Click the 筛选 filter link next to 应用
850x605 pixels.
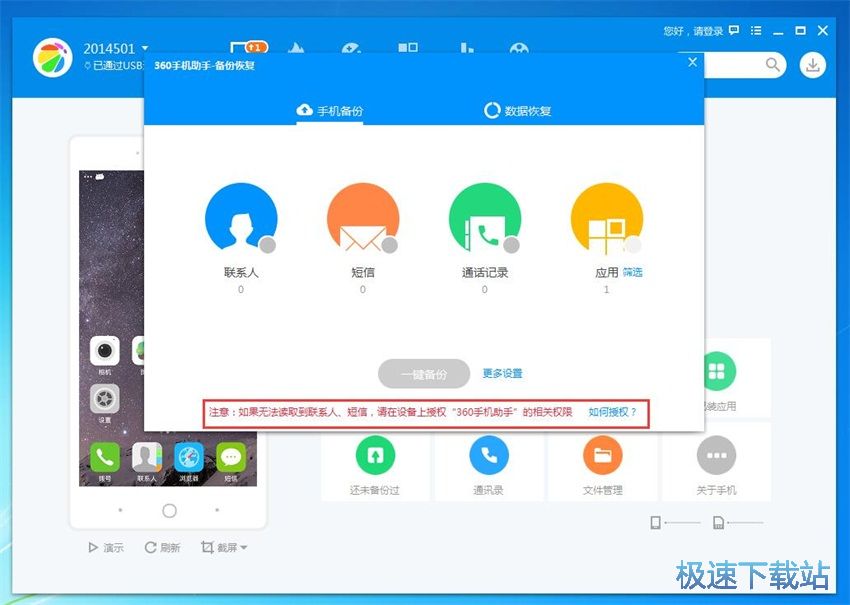[x=632, y=272]
